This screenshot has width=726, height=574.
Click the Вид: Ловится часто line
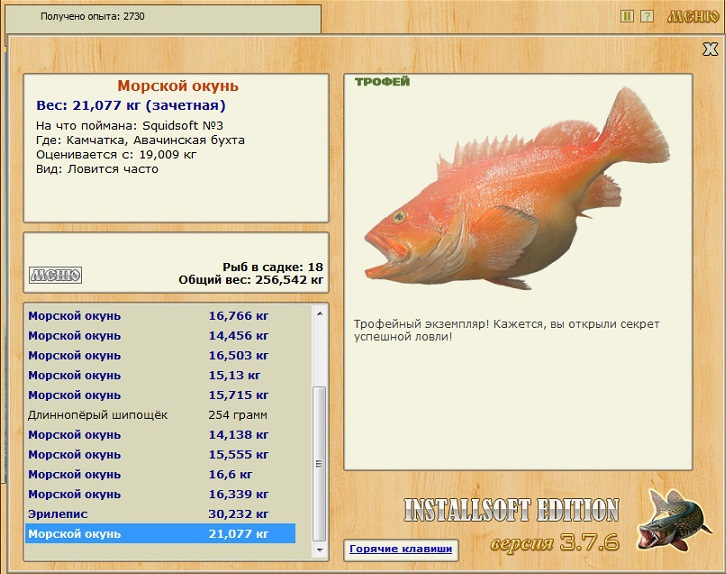97,169
